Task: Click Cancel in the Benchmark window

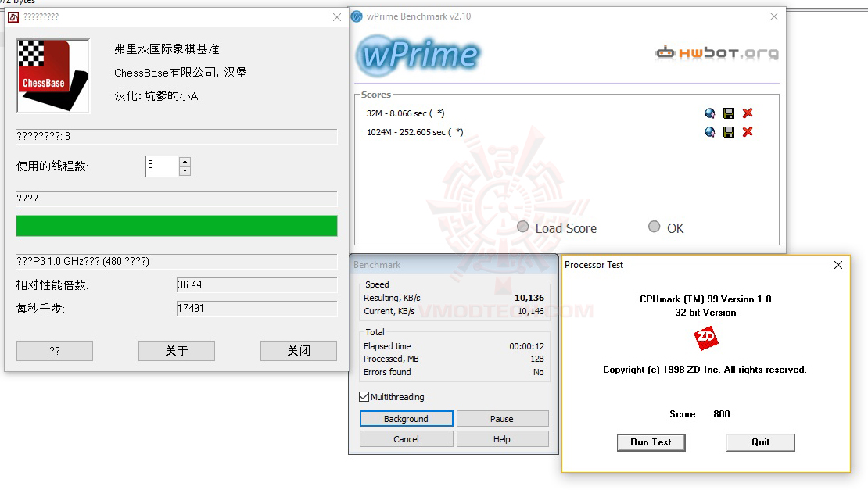Action: 407,439
